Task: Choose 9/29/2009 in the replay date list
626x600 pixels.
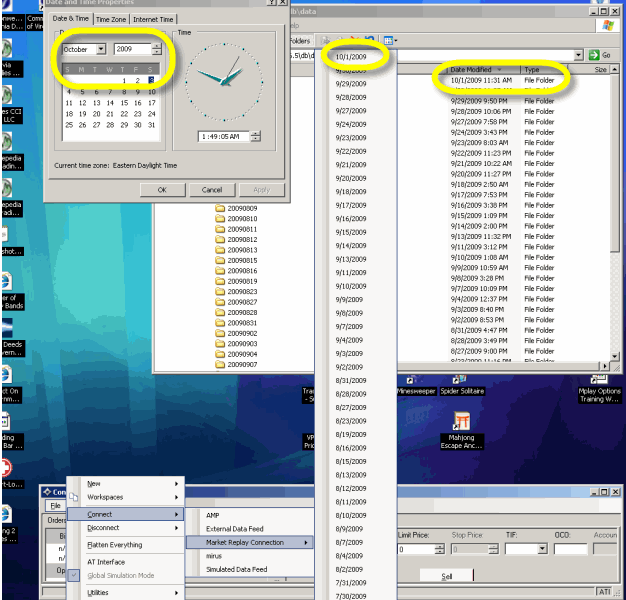Action: tap(351, 84)
